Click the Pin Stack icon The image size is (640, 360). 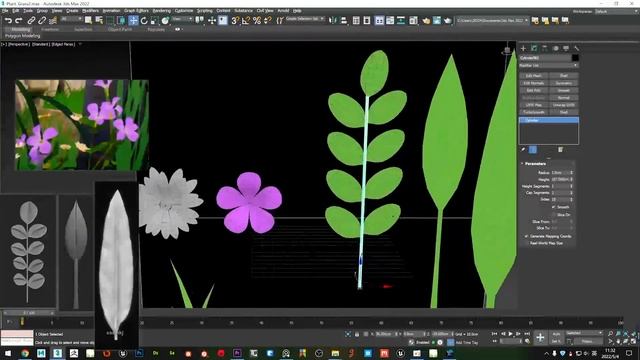click(x=523, y=150)
